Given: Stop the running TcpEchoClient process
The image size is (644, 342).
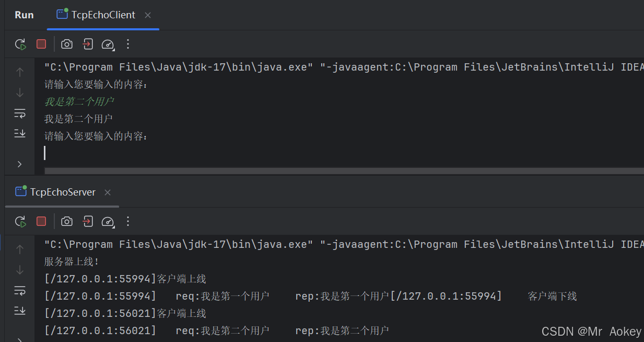Looking at the screenshot, I should click(x=41, y=44).
